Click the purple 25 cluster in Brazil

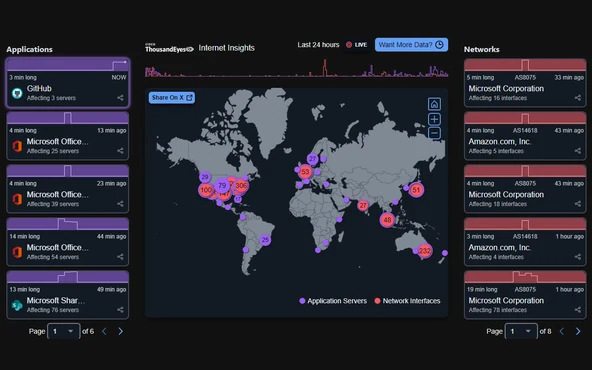(x=265, y=240)
